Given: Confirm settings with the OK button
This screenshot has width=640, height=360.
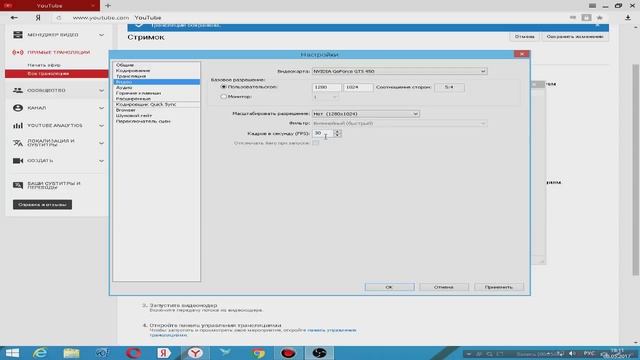Looking at the screenshot, I should point(389,287).
